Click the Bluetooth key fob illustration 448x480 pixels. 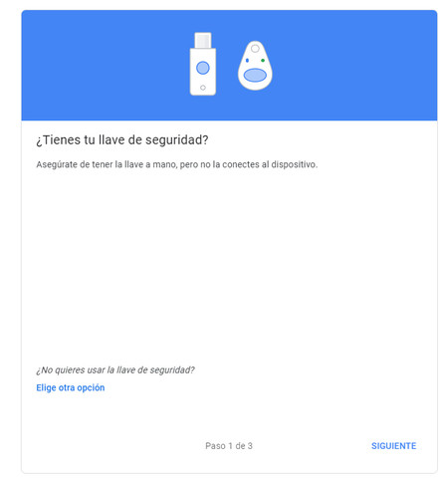coord(255,66)
